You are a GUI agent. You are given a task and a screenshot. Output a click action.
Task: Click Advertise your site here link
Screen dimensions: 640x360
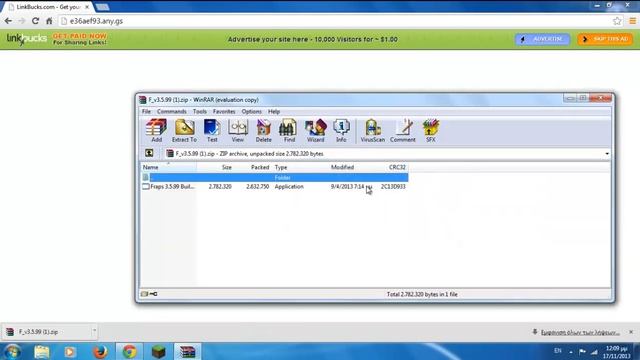click(x=313, y=39)
